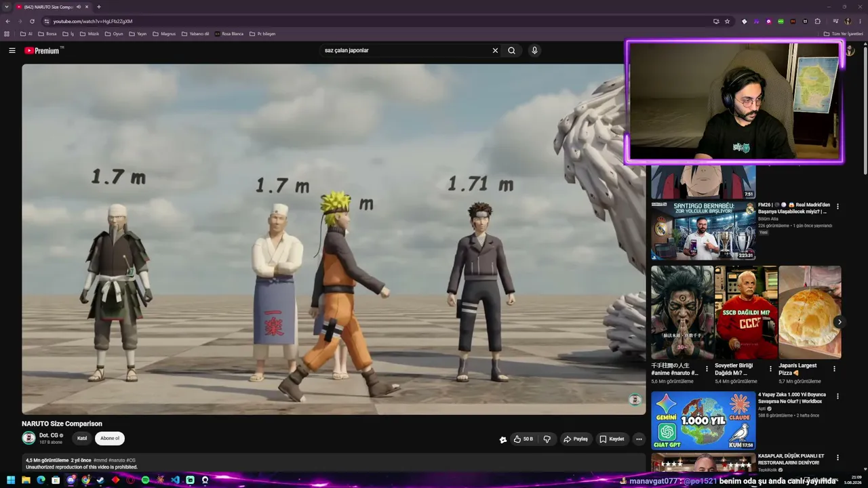Open the Naruto anime short thumbnail
The height and width of the screenshot is (488, 868).
click(x=682, y=312)
